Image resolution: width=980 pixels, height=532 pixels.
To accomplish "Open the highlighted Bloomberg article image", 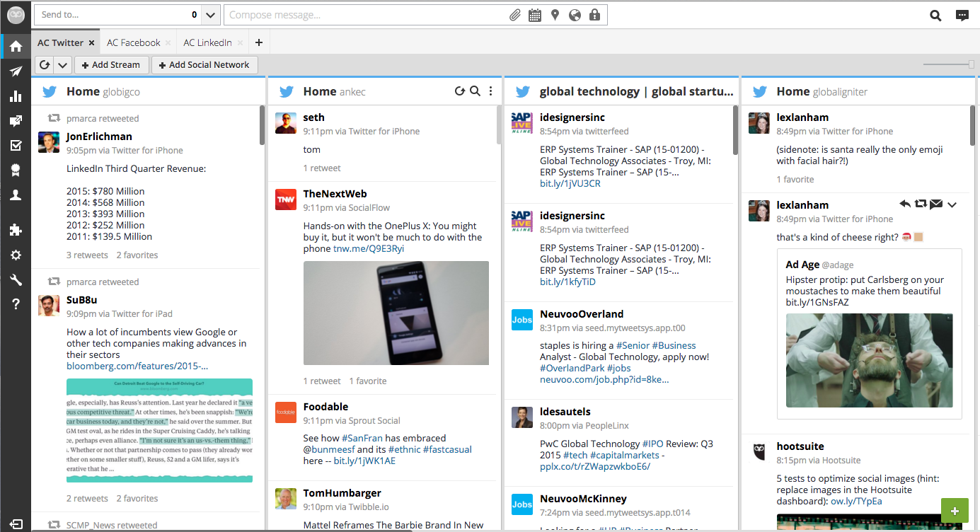I will [159, 430].
